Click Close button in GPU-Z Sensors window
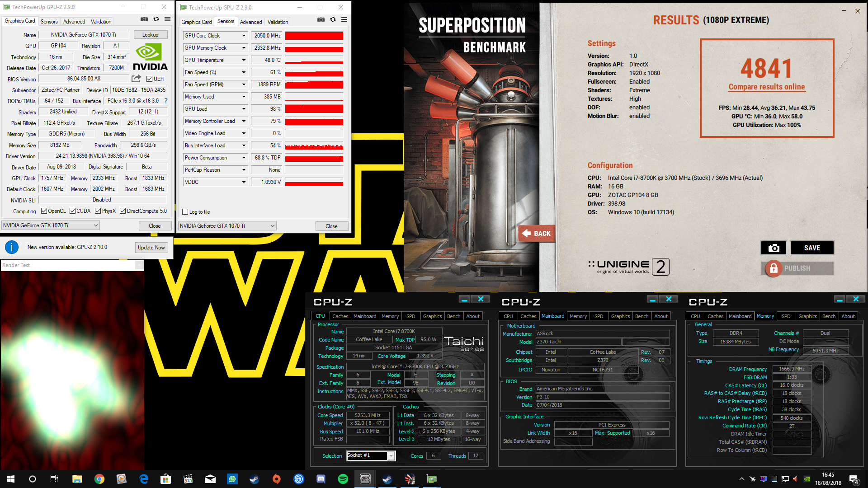This screenshot has height=488, width=868. click(x=331, y=226)
